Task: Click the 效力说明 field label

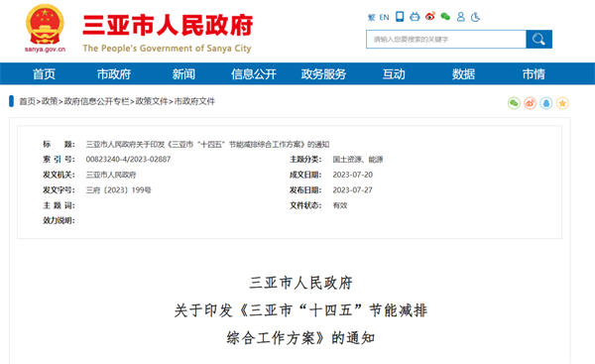Action: (x=59, y=220)
